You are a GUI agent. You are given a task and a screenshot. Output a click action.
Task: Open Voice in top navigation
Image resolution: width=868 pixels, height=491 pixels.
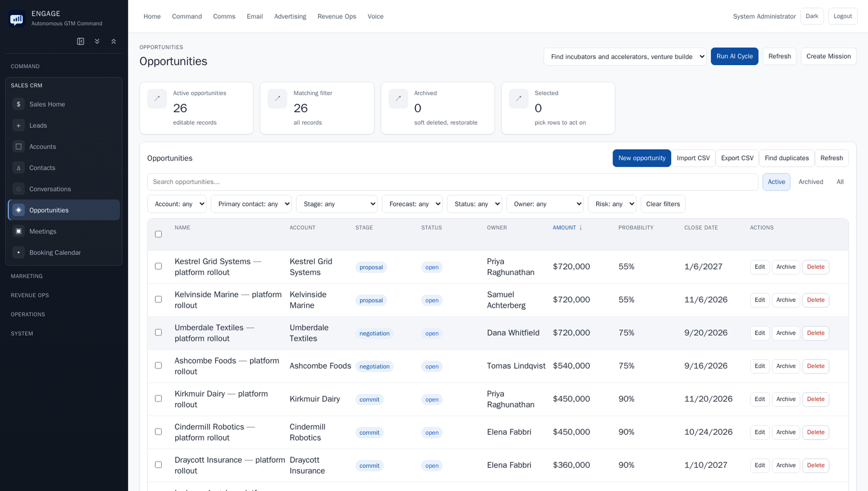click(375, 16)
